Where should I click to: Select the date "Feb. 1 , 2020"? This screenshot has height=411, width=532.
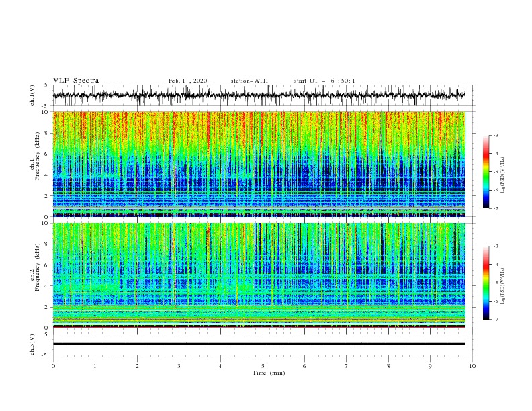click(187, 81)
